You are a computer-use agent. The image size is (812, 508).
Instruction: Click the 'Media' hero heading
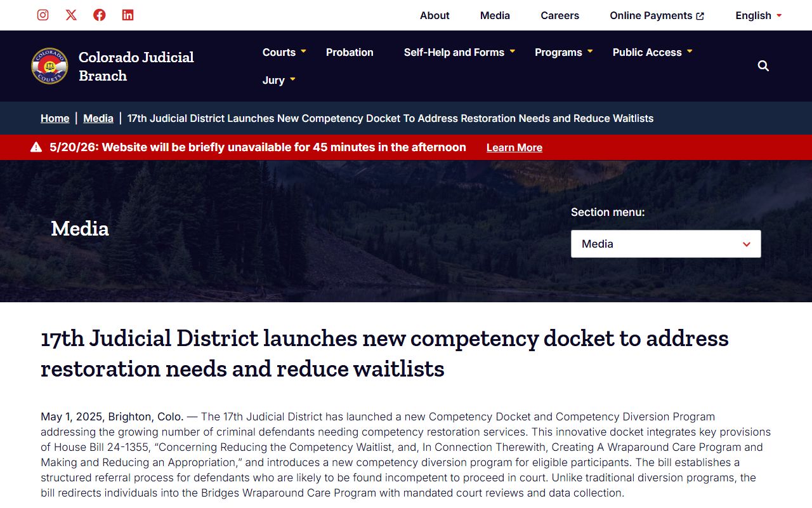(x=80, y=229)
